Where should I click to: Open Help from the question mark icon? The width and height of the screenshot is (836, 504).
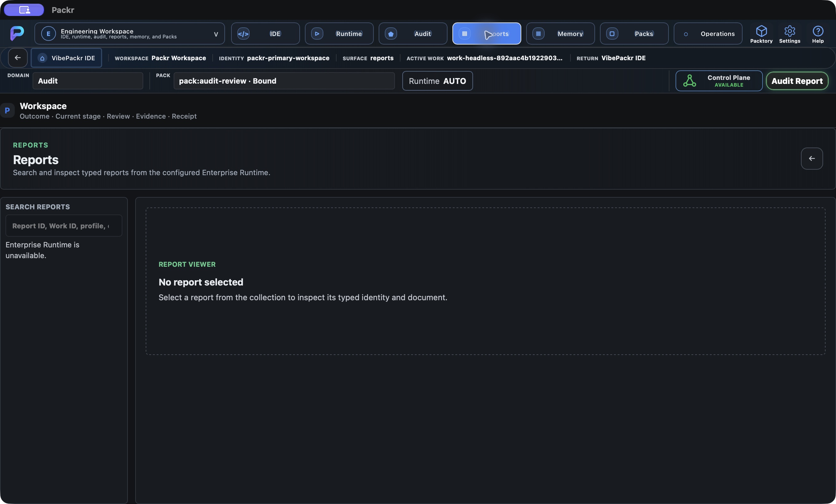coord(818,34)
